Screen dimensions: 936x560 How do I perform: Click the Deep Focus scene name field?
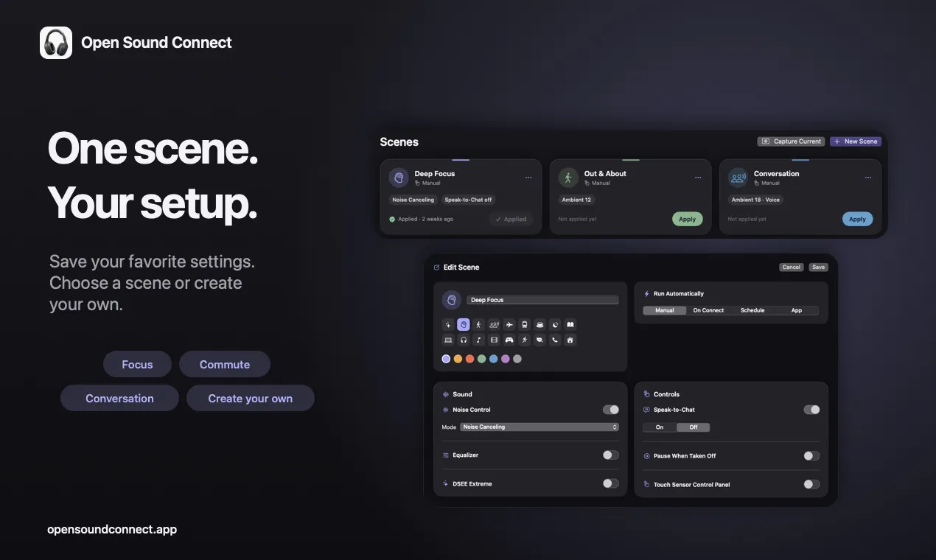(542, 300)
